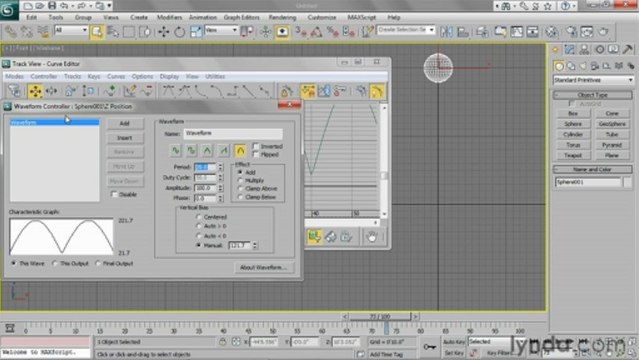The height and width of the screenshot is (360, 639).
Task: Switch to the Motion command panel
Action: [x=599, y=50]
